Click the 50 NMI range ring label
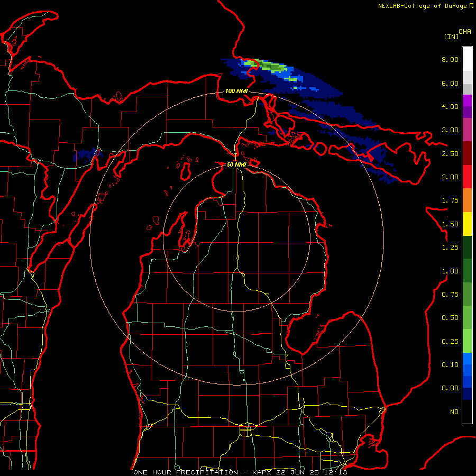Viewport: 476px width, 476px height. point(236,164)
